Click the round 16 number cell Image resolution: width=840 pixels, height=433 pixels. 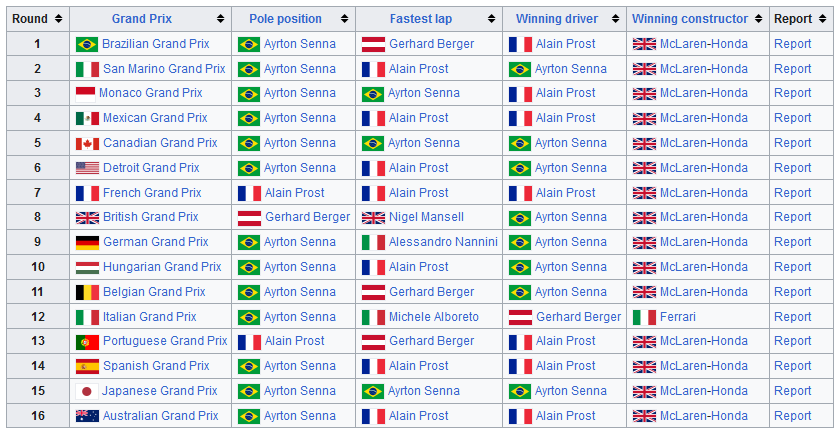[37, 416]
